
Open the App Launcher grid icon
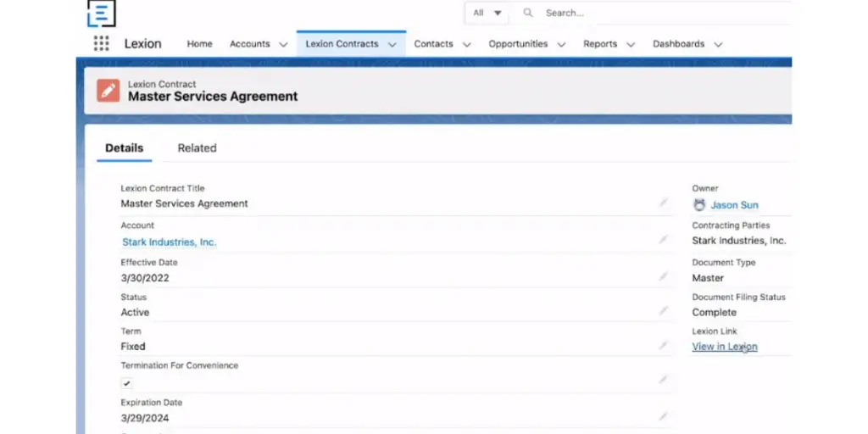[x=102, y=44]
